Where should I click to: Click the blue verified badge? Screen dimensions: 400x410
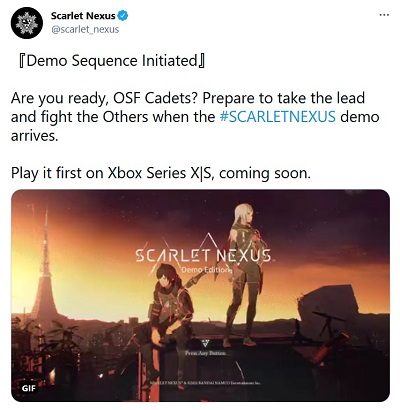[x=123, y=15]
